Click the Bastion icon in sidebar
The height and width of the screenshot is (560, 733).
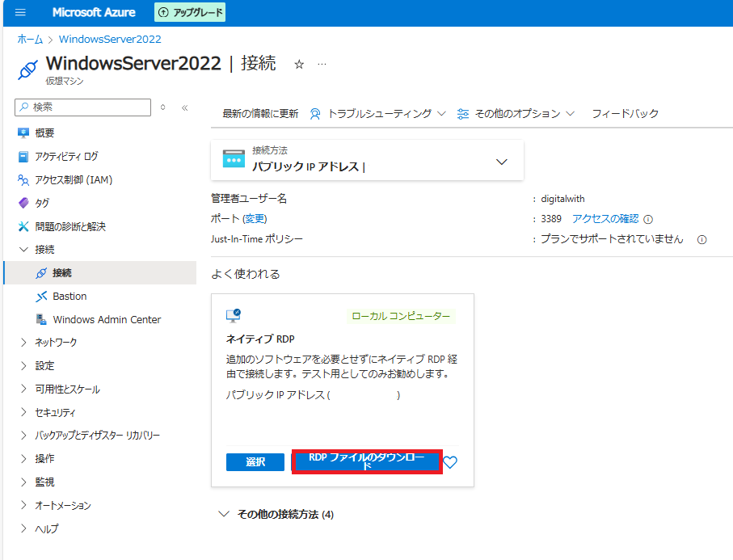(41, 297)
